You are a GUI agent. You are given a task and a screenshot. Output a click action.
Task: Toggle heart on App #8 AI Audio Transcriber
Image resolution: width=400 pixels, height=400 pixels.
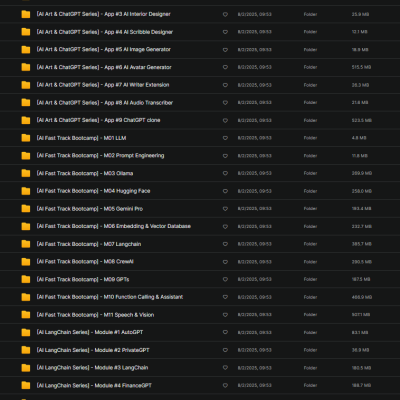coord(225,103)
